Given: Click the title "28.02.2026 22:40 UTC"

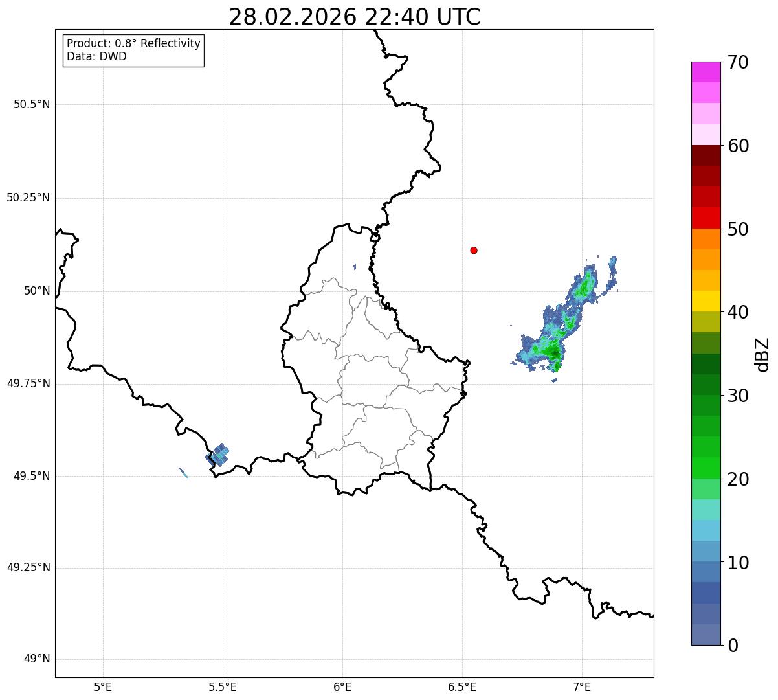Looking at the screenshot, I should (x=355, y=17).
